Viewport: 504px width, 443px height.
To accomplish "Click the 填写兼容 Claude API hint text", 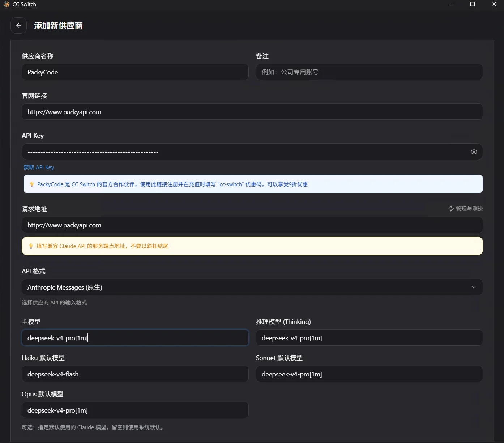I will (102, 246).
